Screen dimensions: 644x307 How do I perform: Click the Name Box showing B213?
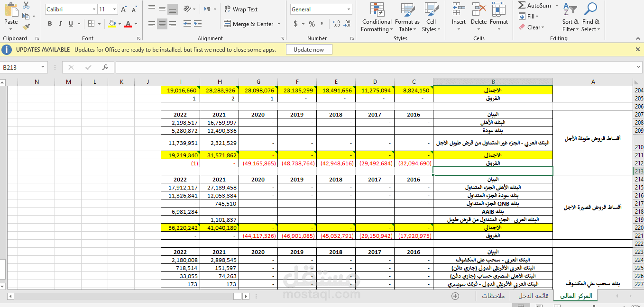pyautogui.click(x=20, y=68)
